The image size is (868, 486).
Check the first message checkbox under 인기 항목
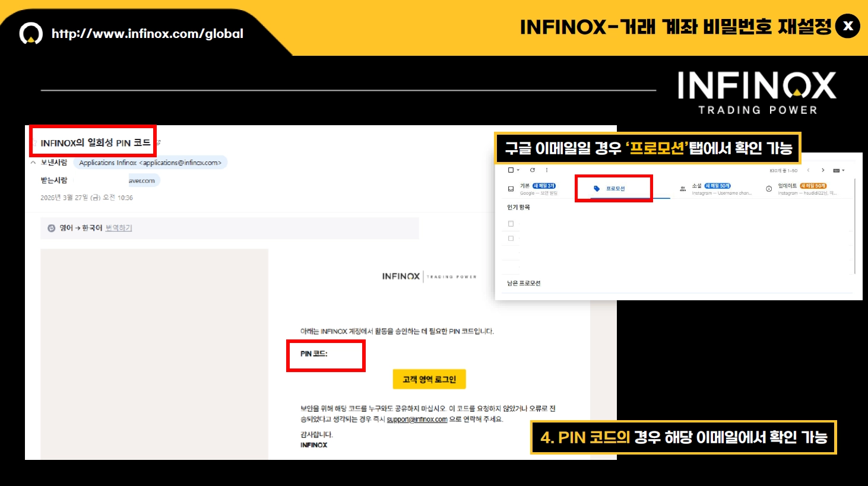click(511, 224)
